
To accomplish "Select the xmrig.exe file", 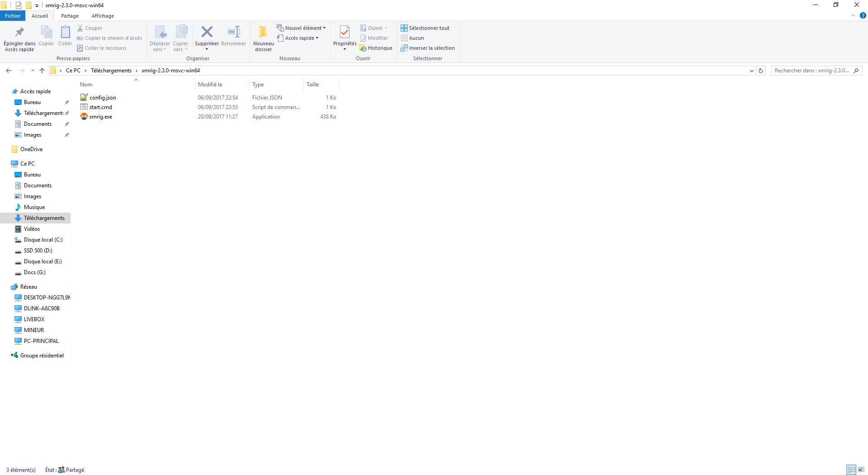I will click(101, 117).
